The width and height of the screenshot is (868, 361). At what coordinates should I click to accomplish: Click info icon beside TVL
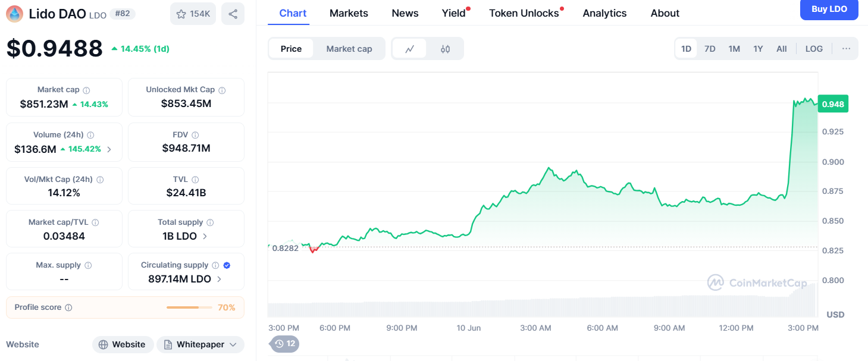coord(195,180)
